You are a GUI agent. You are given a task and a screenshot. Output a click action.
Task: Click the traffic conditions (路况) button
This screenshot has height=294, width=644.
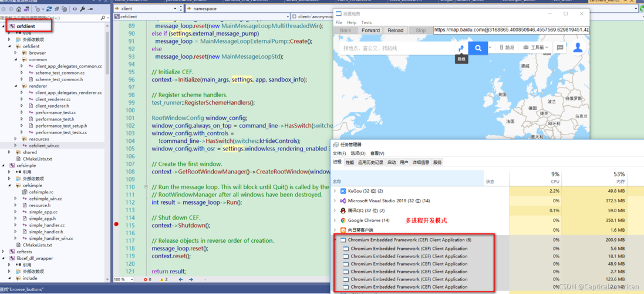[507, 48]
